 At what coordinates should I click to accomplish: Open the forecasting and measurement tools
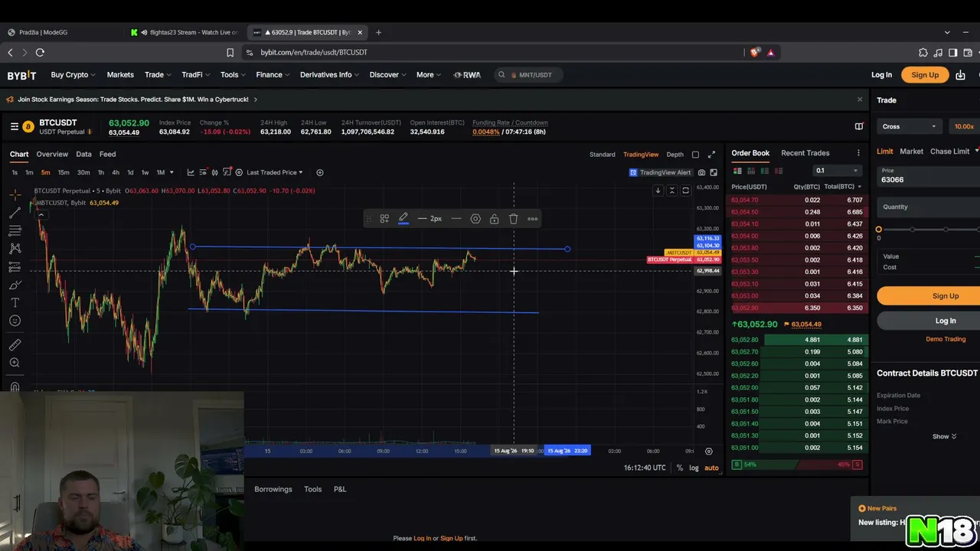[x=15, y=267]
